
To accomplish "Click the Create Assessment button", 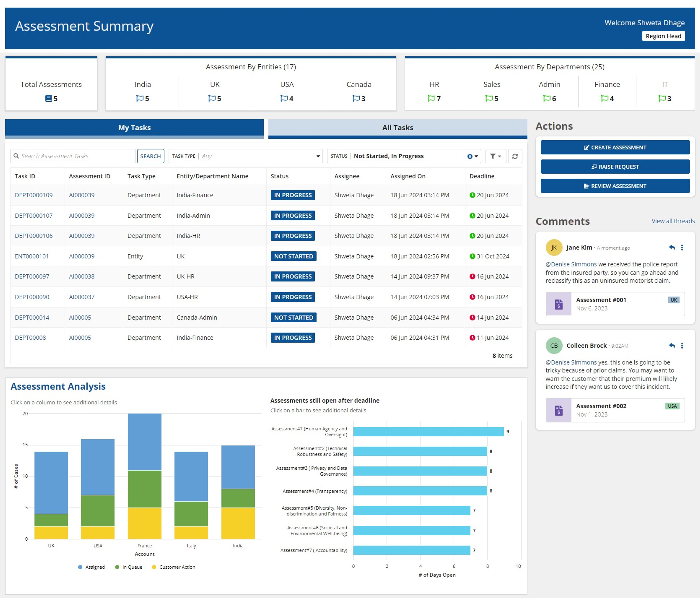I will click(615, 147).
